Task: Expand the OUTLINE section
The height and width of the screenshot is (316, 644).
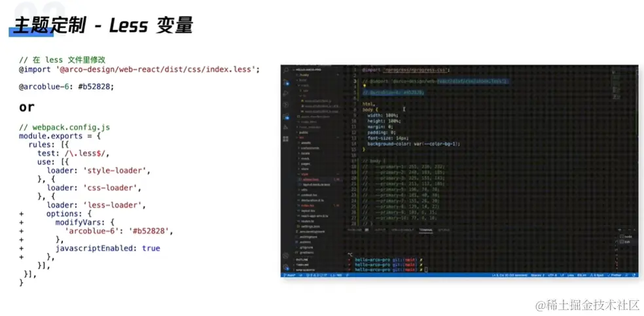Action: coord(302,259)
